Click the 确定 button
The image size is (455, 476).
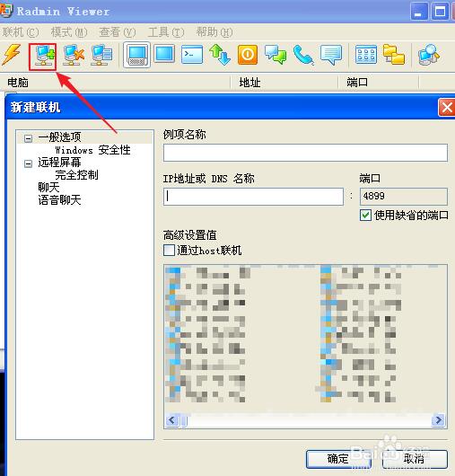point(338,459)
